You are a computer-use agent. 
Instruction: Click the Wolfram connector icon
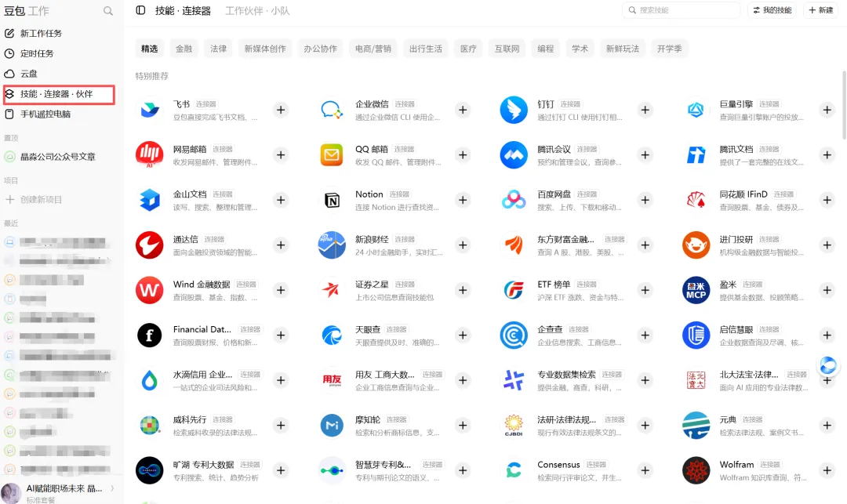click(696, 470)
